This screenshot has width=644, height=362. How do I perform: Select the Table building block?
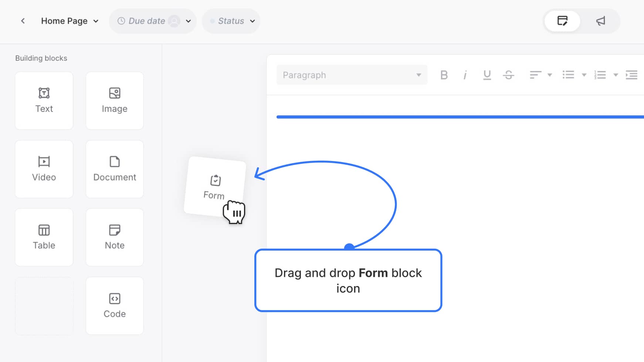pos(44,237)
